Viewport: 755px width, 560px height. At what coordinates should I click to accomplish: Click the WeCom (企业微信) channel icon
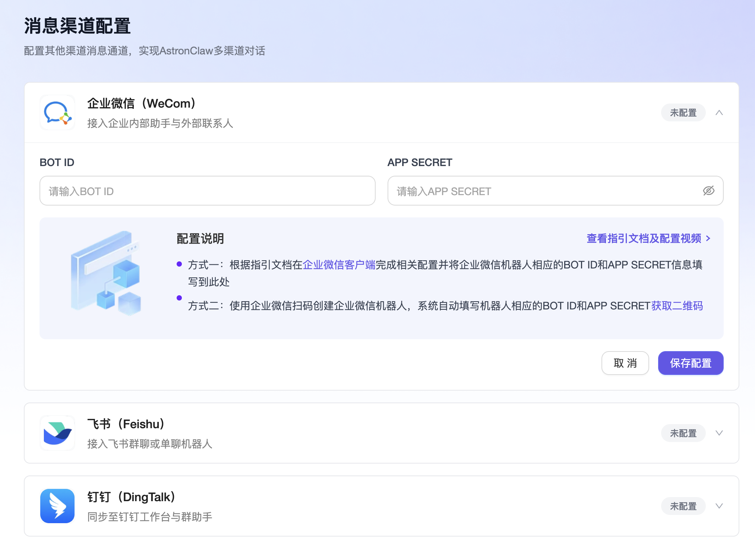point(57,112)
